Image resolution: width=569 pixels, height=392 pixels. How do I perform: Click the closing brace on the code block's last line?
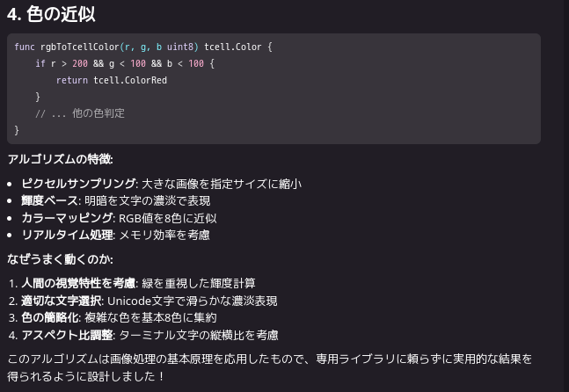(17, 130)
